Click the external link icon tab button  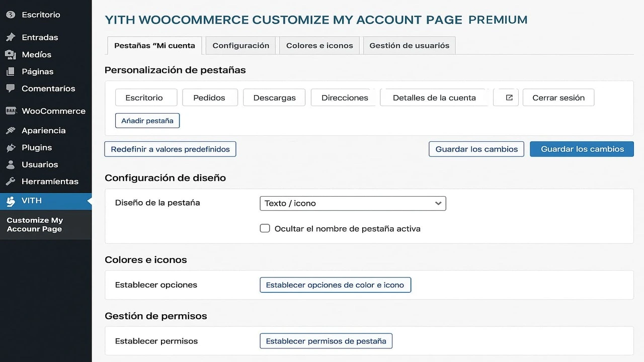(x=509, y=98)
